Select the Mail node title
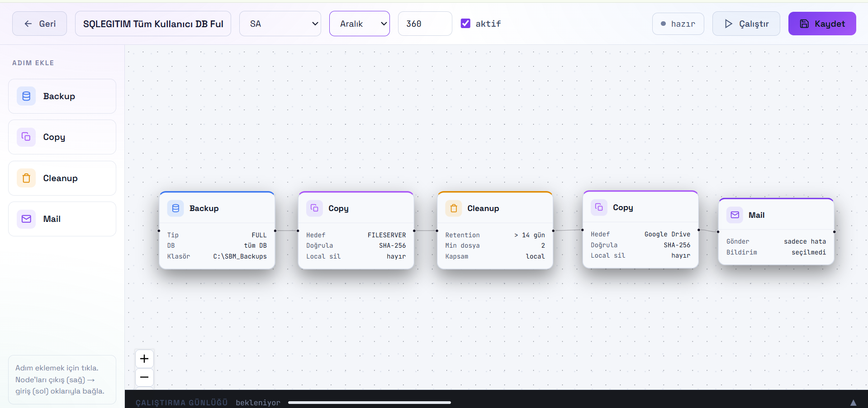Viewport: 868px width, 408px height. click(756, 215)
